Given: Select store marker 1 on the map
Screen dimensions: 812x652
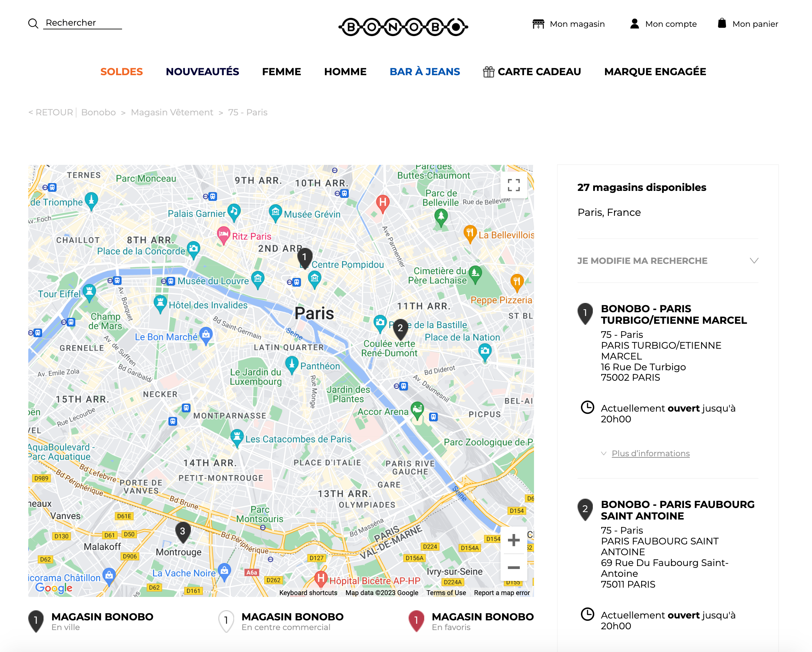Looking at the screenshot, I should pyautogui.click(x=304, y=258).
